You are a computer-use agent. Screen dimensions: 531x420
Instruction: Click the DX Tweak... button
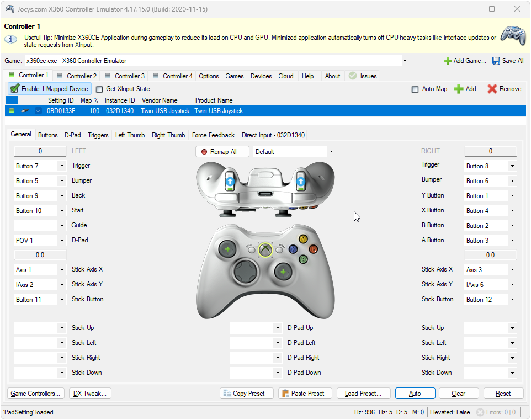point(90,394)
